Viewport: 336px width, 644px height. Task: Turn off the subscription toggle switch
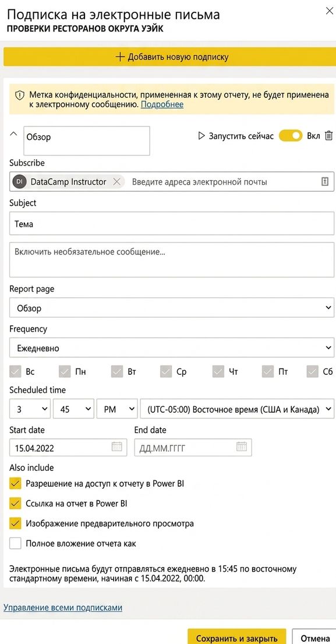tap(291, 136)
